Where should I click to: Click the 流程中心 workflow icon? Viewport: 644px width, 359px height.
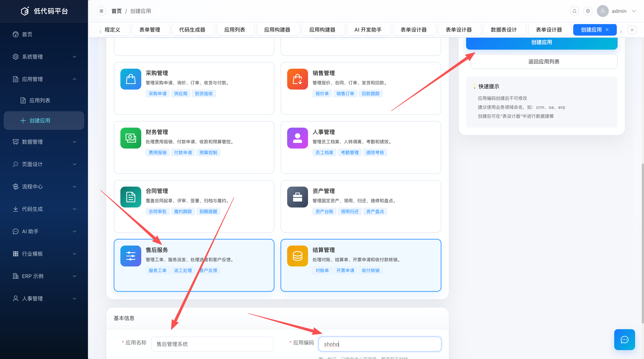[15, 187]
